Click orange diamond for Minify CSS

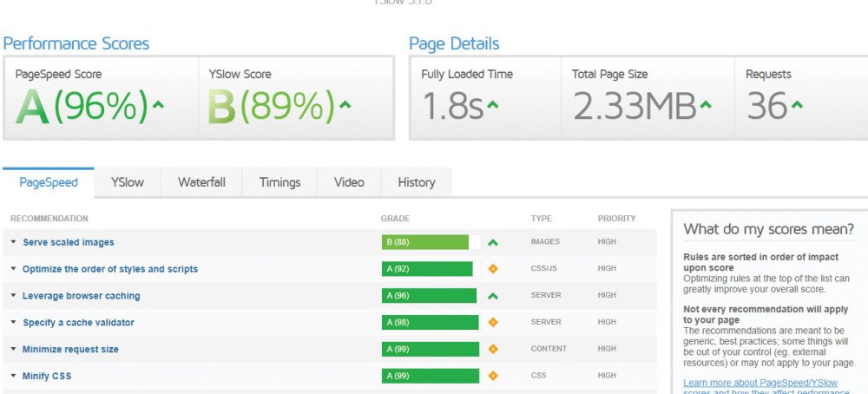tap(493, 377)
